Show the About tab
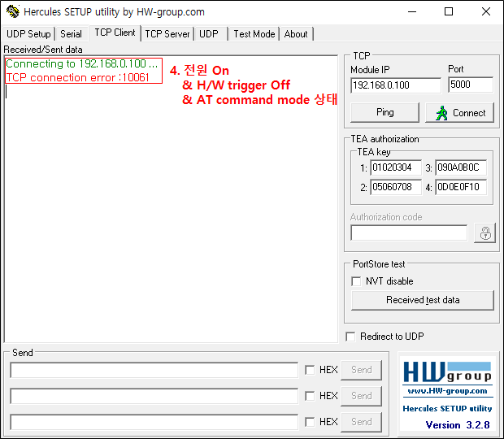This screenshot has height=439, width=504. (296, 34)
